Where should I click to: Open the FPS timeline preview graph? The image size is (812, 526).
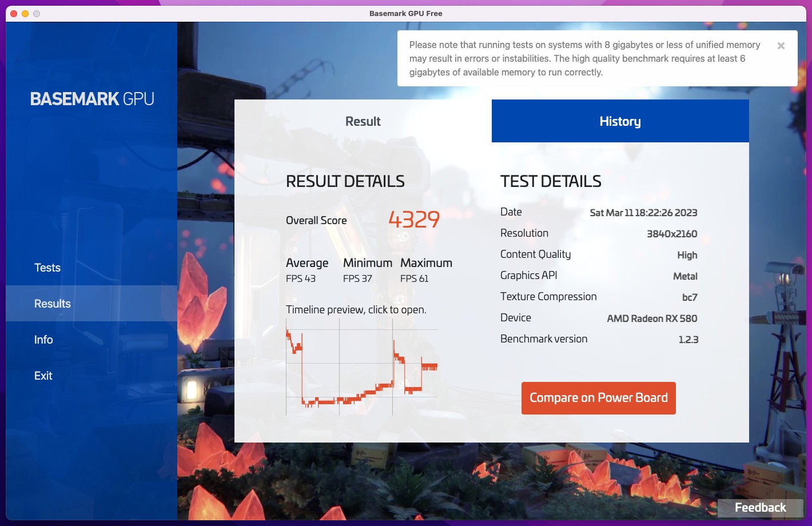(x=361, y=366)
